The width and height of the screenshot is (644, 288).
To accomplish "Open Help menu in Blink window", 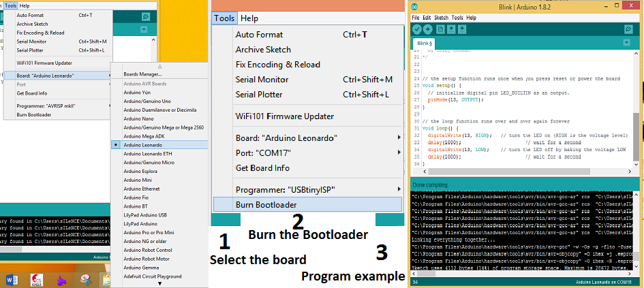I will [x=471, y=18].
